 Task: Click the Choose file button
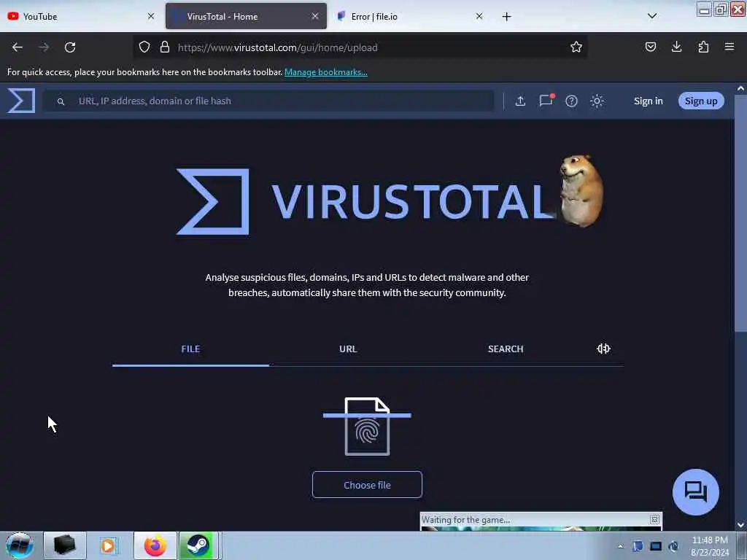coord(367,485)
